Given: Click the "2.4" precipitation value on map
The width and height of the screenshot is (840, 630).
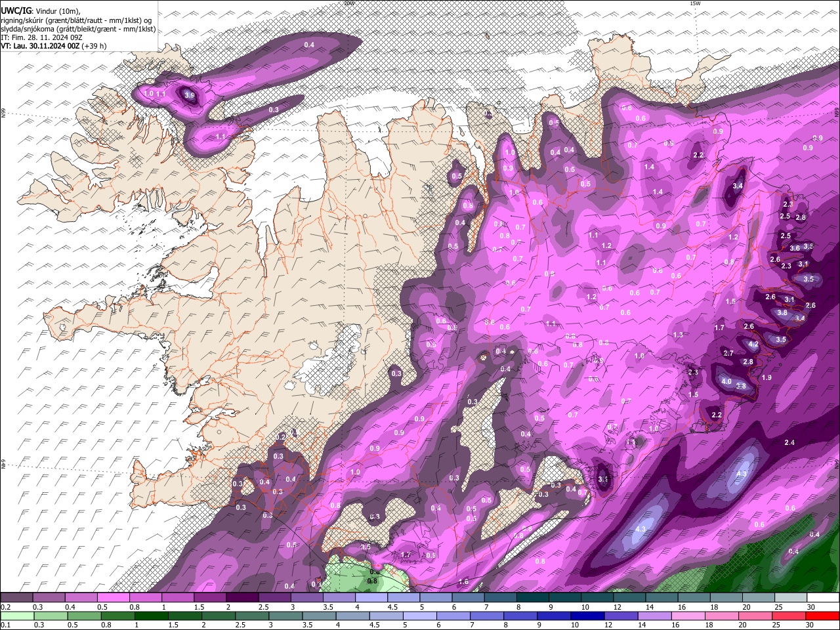Looking at the screenshot, I should click(789, 443).
